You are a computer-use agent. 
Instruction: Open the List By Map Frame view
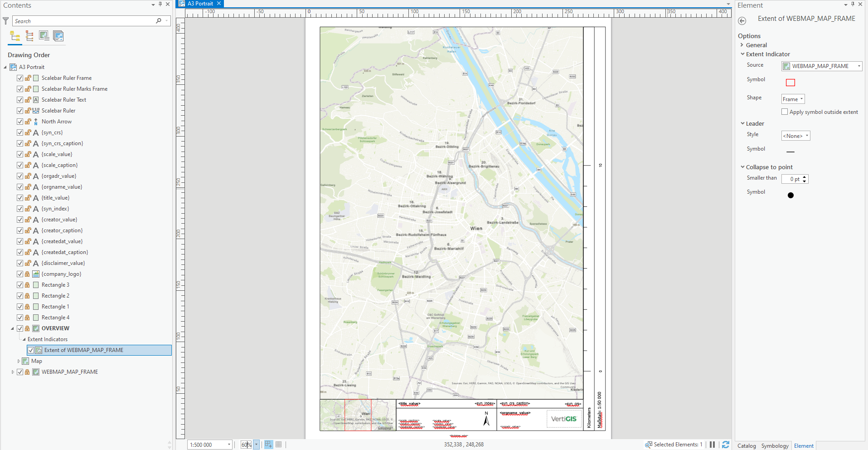pos(44,36)
